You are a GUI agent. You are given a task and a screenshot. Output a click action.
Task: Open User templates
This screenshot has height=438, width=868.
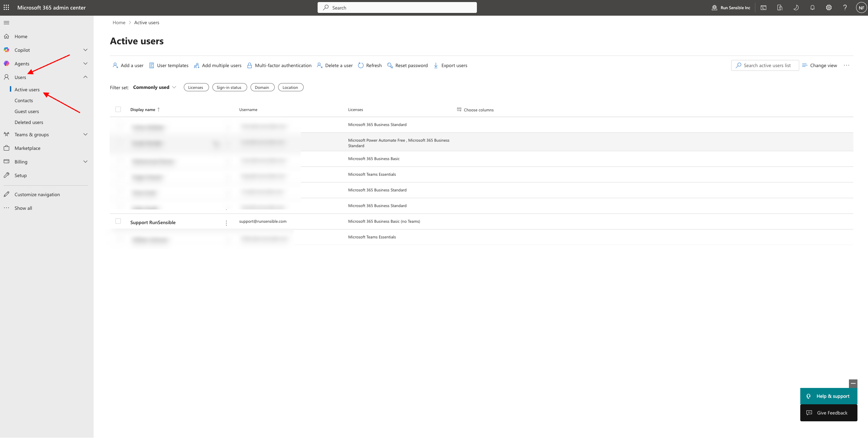[169, 65]
